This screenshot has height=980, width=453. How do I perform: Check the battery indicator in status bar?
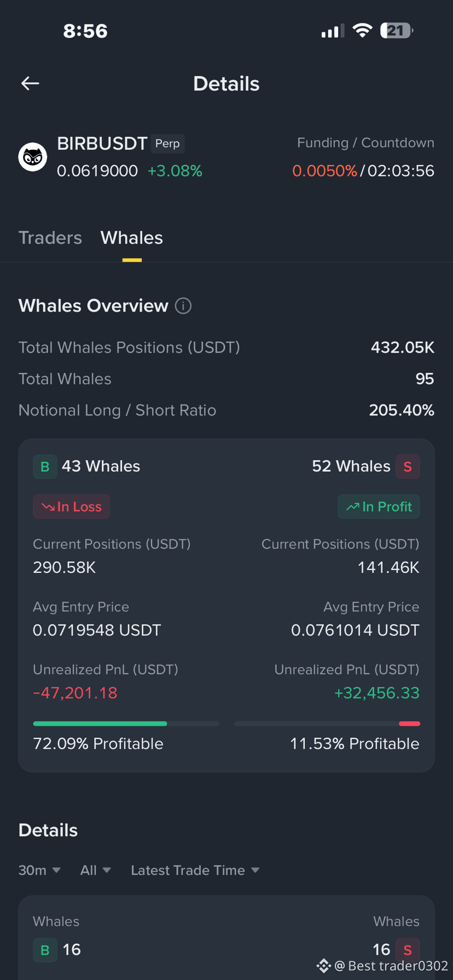coord(397,31)
